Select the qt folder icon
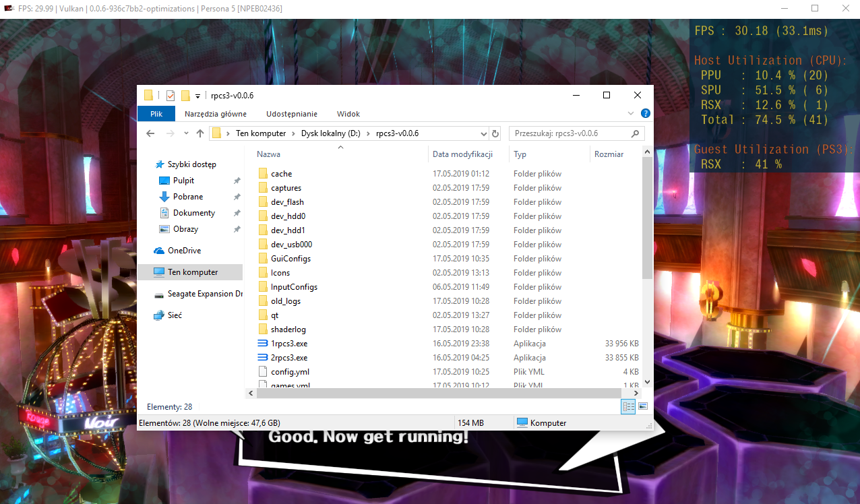 (x=263, y=315)
